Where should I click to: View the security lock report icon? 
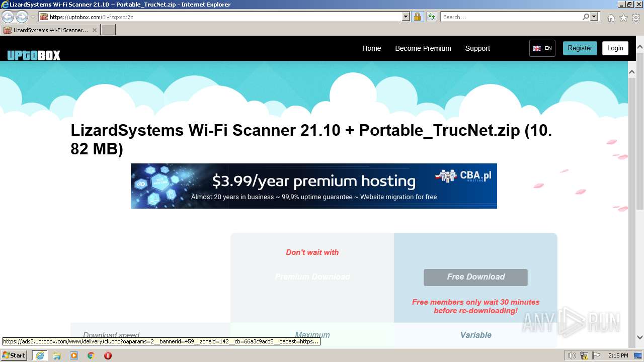418,17
